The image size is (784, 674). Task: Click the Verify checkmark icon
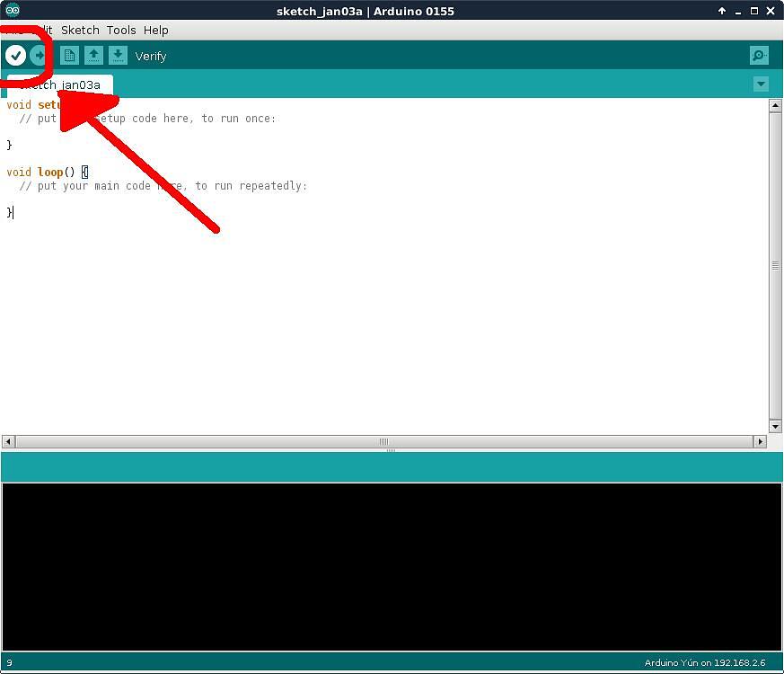[16, 55]
